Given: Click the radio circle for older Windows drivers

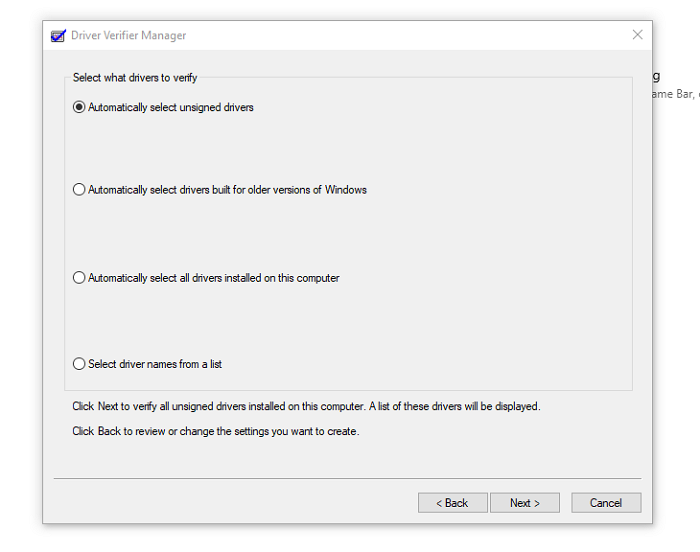Looking at the screenshot, I should tap(79, 189).
